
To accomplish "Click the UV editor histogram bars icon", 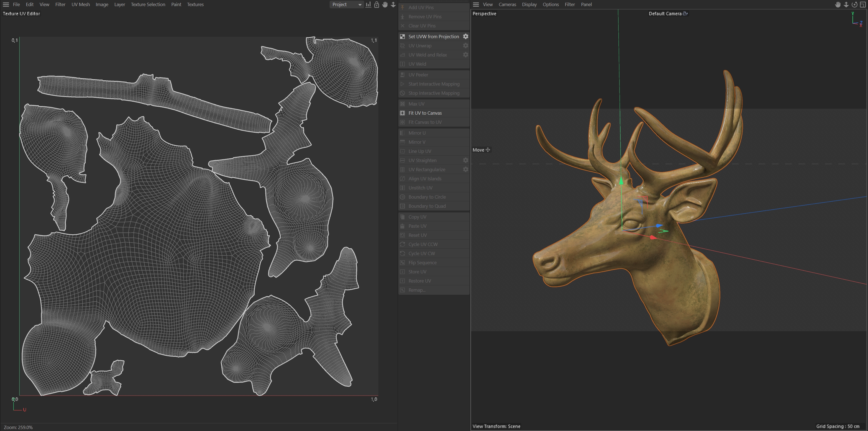I will click(368, 4).
